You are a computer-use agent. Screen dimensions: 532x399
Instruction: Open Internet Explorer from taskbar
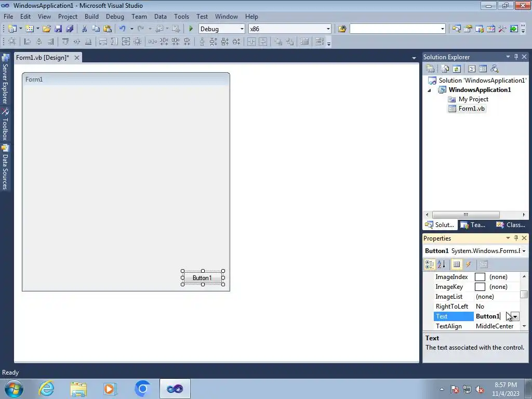coord(46,389)
